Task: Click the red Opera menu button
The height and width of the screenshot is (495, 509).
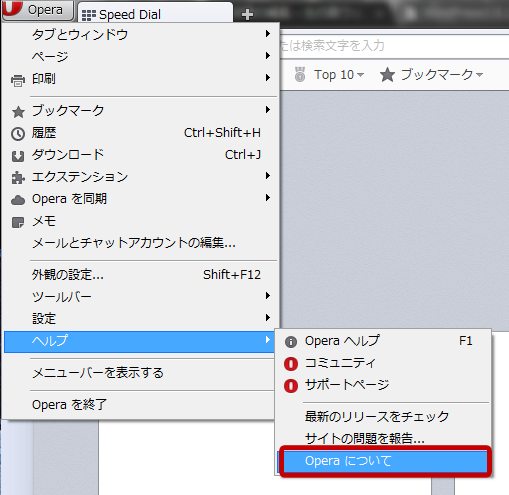Action: [37, 10]
